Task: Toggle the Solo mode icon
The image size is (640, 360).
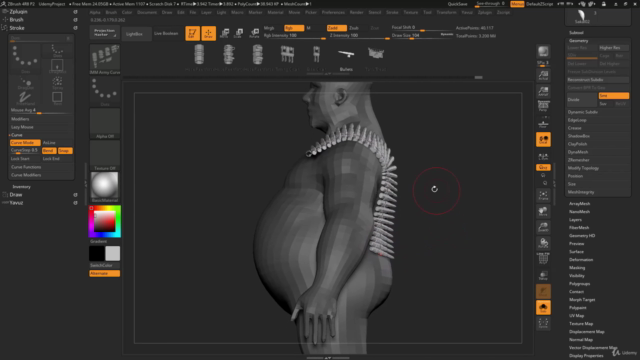Action: [x=543, y=307]
